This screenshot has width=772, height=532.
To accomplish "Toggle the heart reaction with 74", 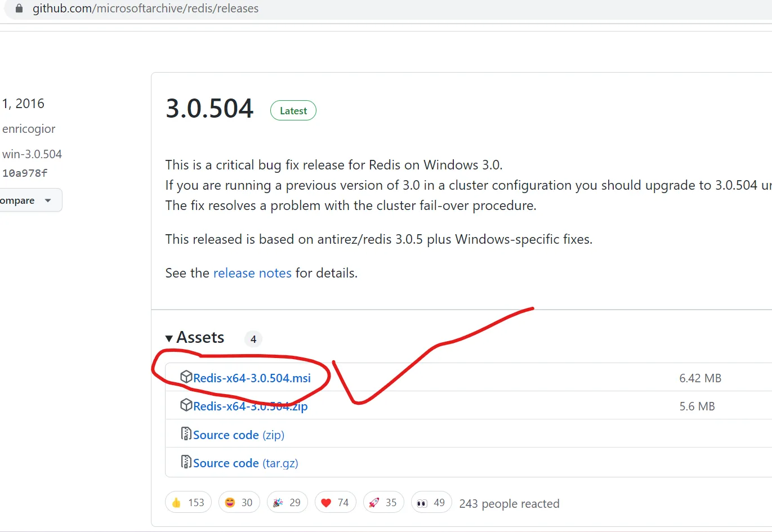I will (336, 502).
